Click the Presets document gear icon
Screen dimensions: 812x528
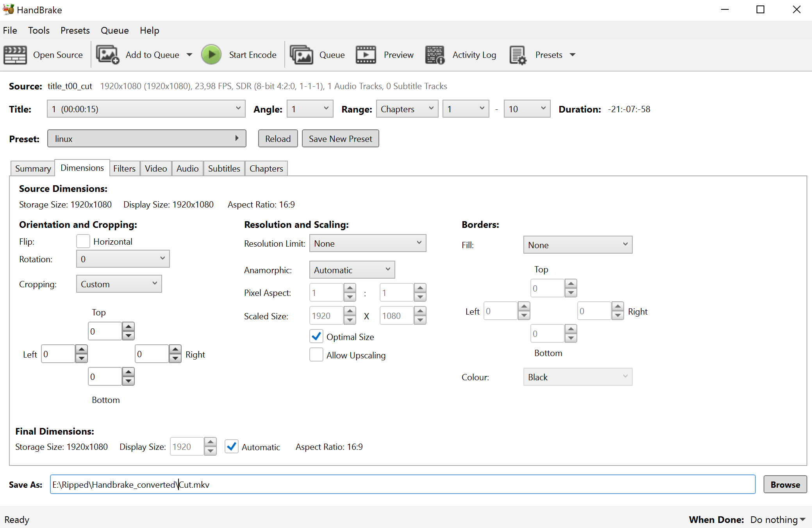[518, 55]
